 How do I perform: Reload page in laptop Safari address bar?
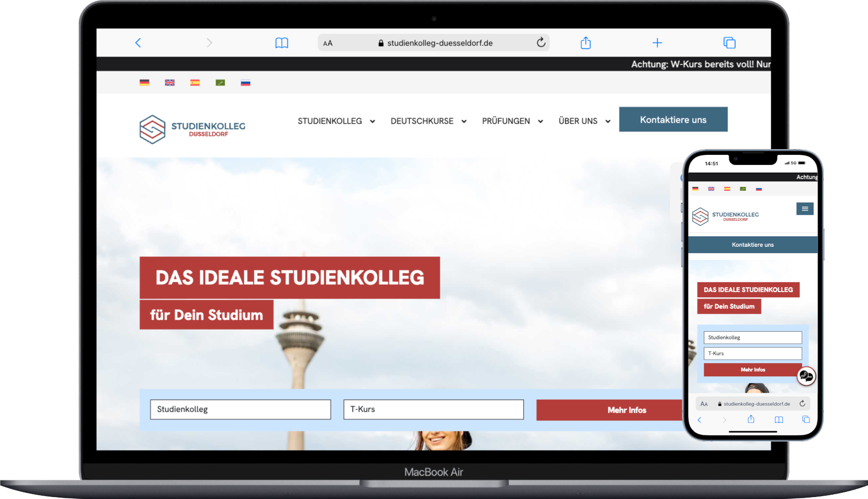541,43
